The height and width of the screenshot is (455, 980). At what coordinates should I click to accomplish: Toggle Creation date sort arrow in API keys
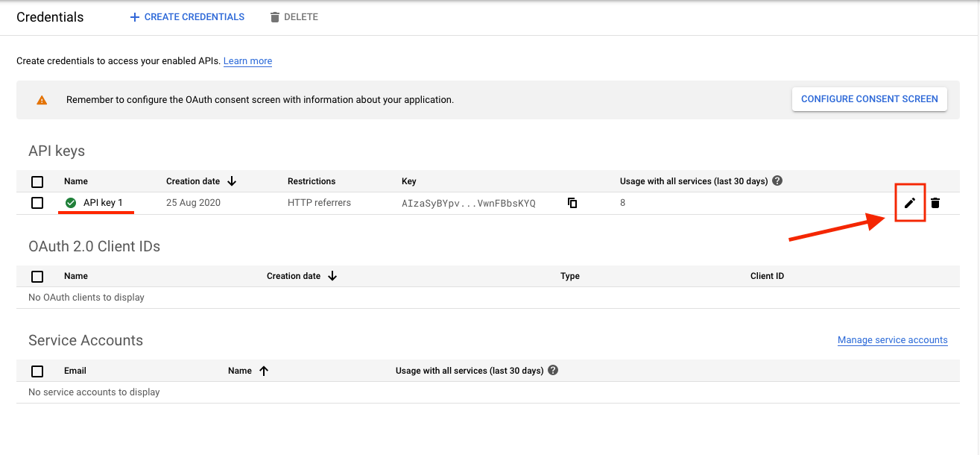[231, 181]
